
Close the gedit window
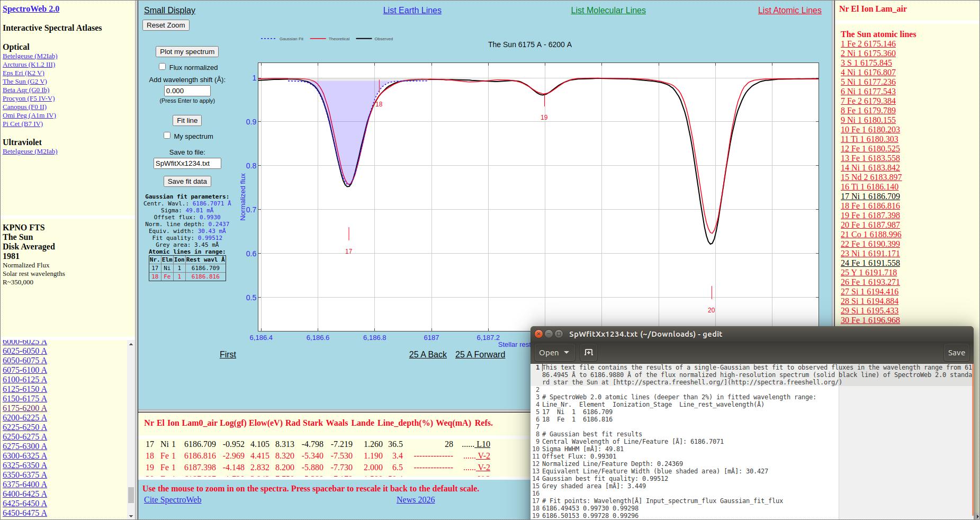[538, 334]
